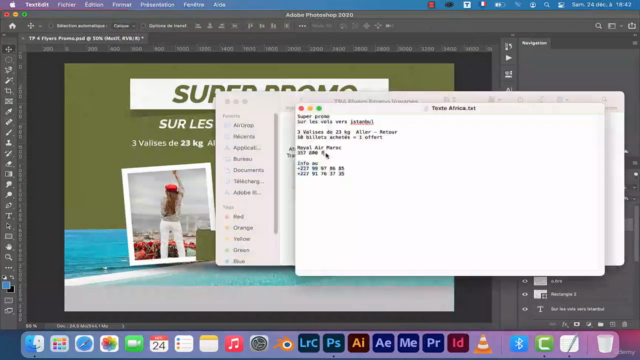Select the Path Selection tool

pyautogui.click(x=9, y=226)
